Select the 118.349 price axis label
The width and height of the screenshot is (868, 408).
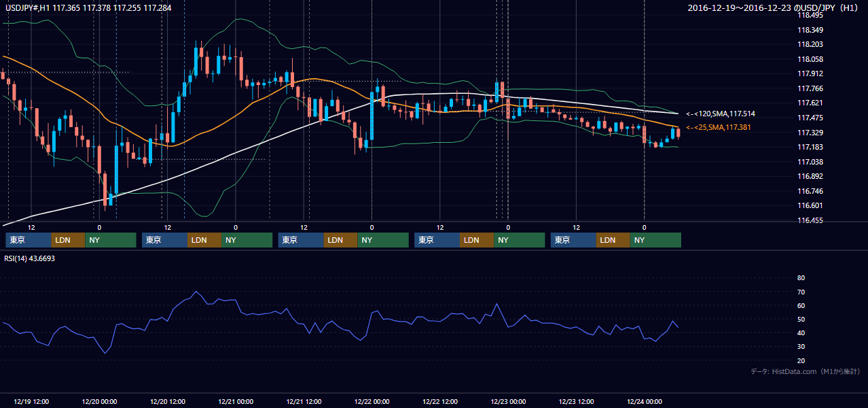pos(810,30)
